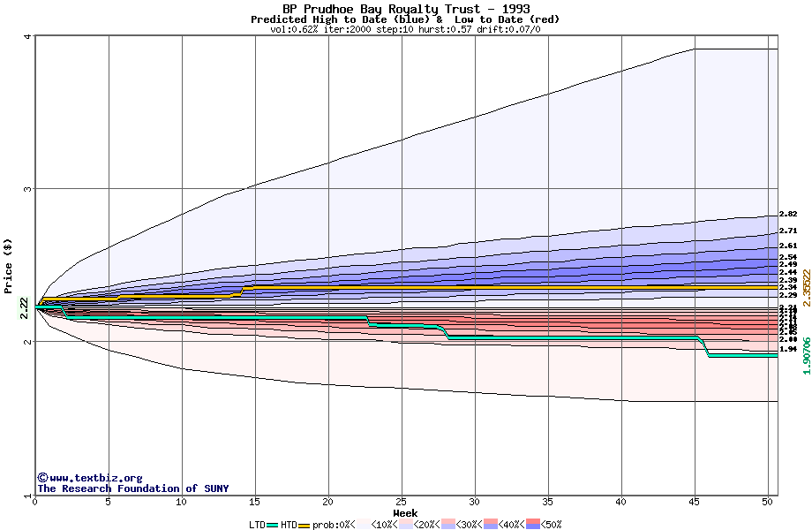The image size is (812, 530).
Task: Select the <30% probability legend swatch
Action: [448, 525]
